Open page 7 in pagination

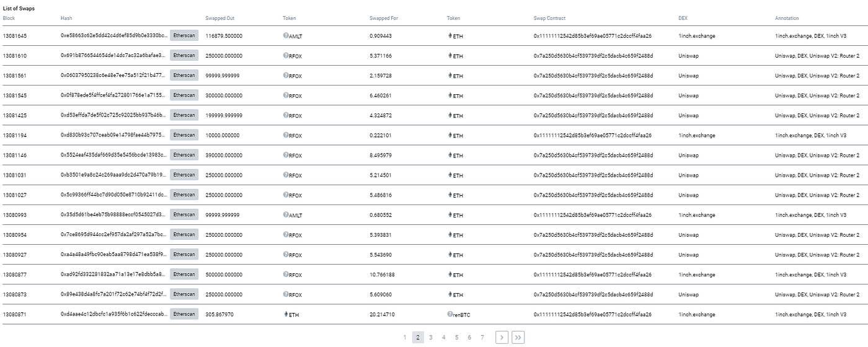pos(482,337)
